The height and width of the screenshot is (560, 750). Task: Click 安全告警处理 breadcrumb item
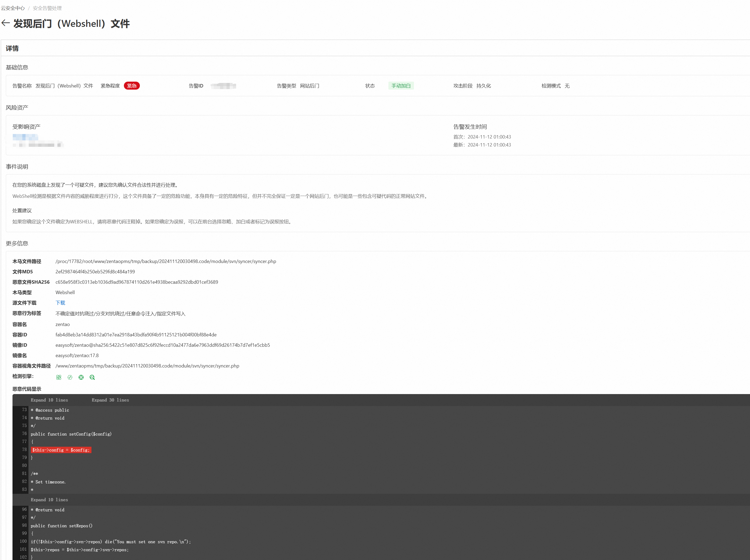pos(47,8)
